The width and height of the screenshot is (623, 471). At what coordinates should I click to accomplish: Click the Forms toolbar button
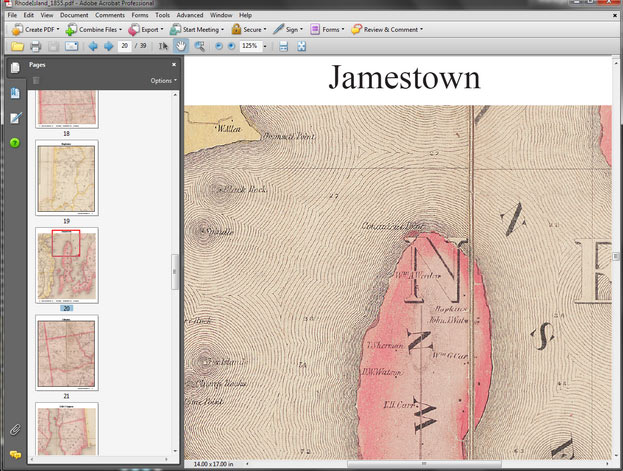(x=325, y=29)
